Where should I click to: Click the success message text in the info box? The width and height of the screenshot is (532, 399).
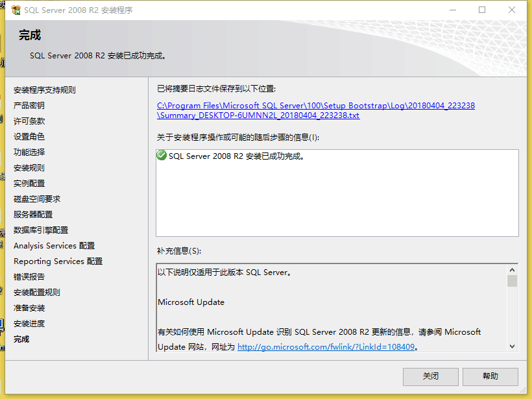(236, 156)
